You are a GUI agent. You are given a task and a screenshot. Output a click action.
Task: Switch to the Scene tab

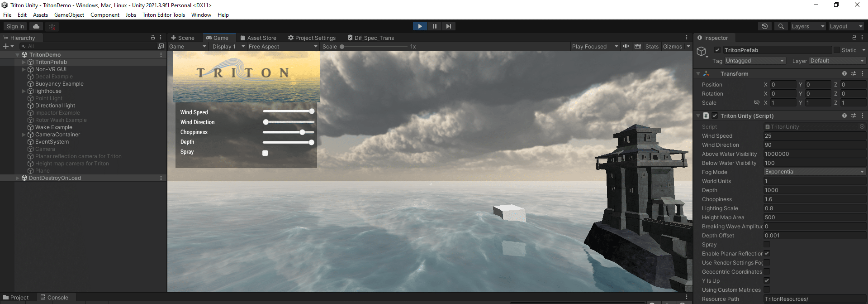(x=183, y=38)
